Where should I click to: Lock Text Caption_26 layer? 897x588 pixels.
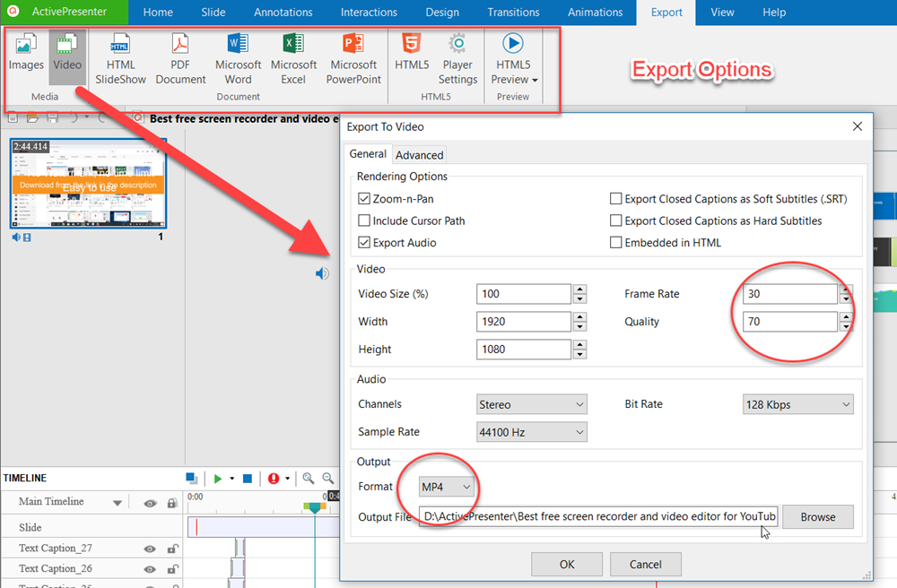171,569
